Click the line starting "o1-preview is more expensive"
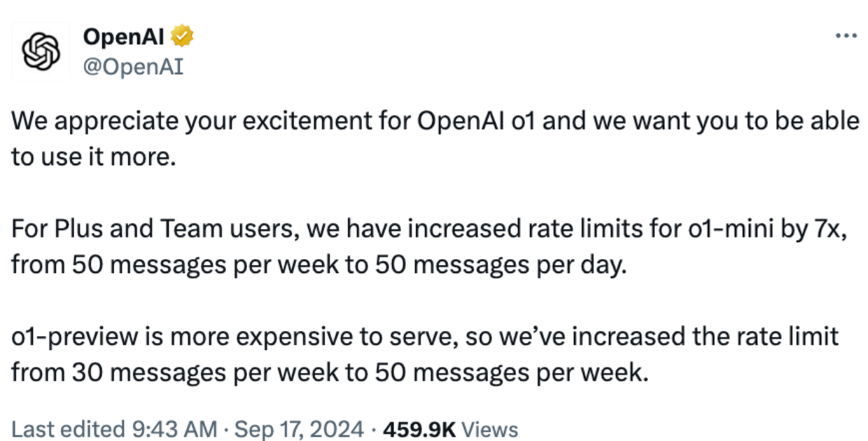 (424, 337)
